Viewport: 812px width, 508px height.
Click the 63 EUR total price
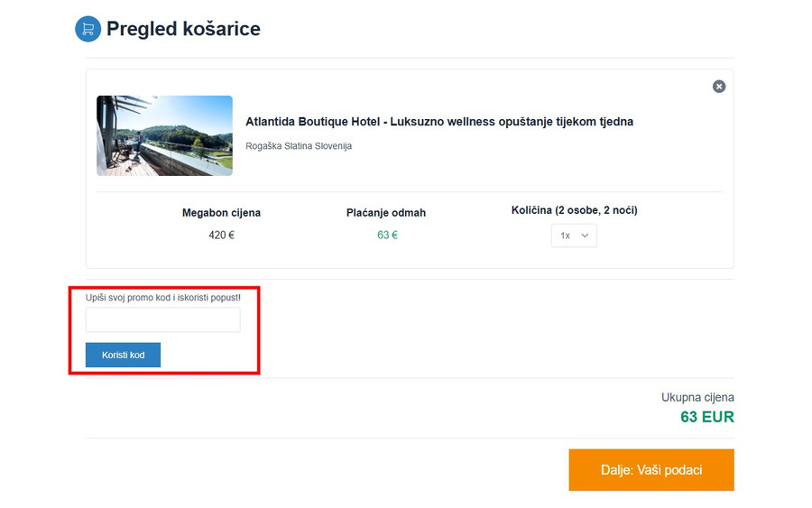[707, 417]
